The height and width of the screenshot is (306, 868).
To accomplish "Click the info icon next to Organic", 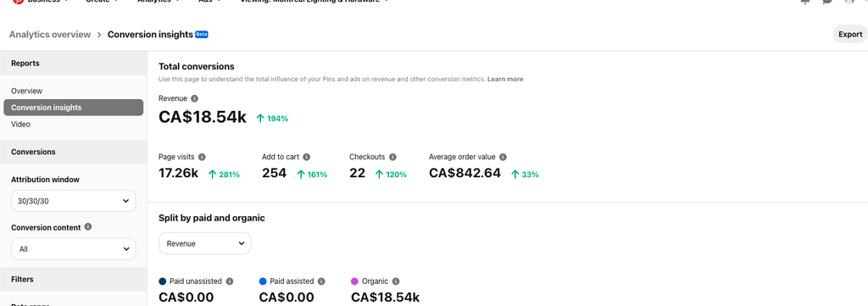I will (x=396, y=281).
